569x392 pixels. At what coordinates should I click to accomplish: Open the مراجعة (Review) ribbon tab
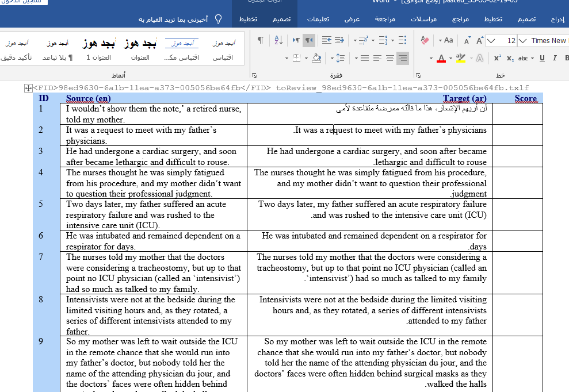click(x=385, y=19)
